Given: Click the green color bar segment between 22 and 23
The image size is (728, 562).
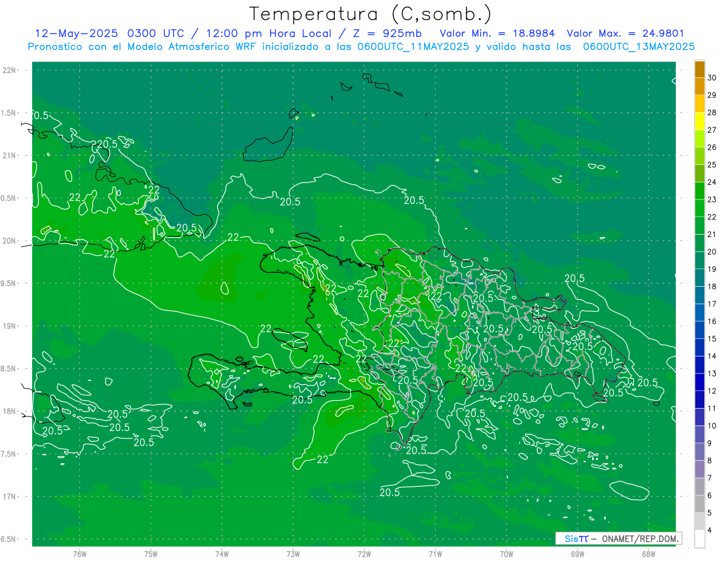Looking at the screenshot, I should click(x=699, y=208).
